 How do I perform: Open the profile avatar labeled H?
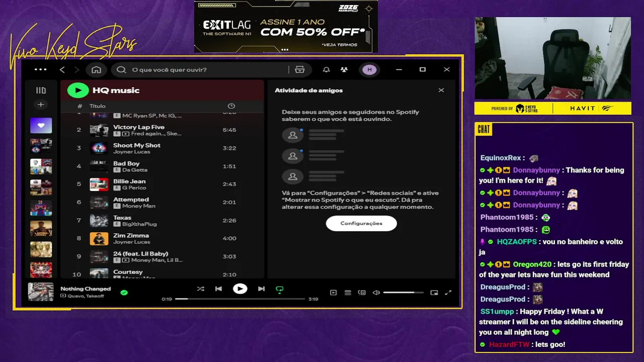(x=370, y=69)
